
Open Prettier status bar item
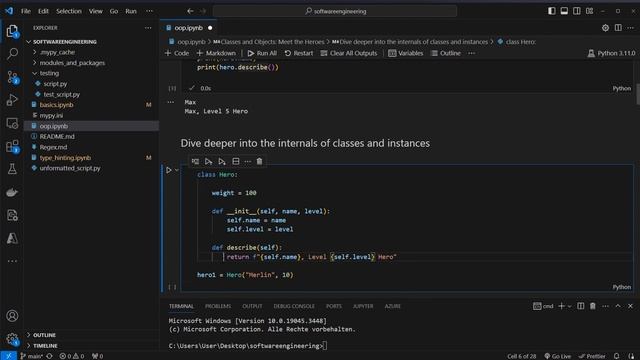(592, 356)
